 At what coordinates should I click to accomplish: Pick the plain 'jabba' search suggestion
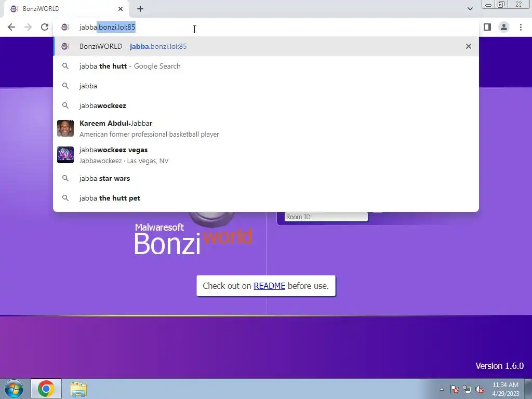pos(266,86)
